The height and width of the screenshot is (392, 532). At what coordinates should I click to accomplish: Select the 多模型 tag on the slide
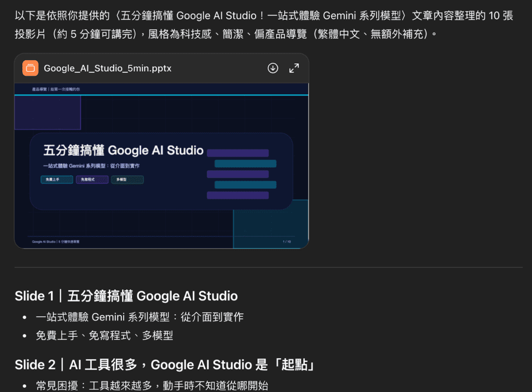127,180
